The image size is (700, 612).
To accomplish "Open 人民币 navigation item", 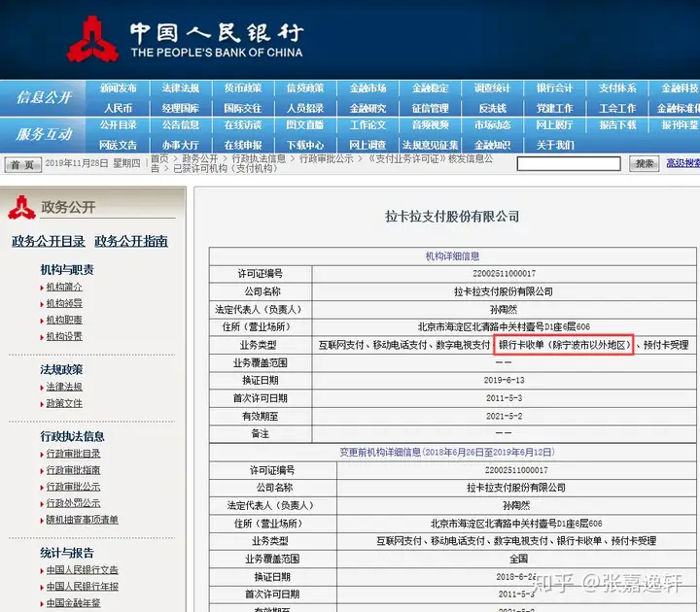I will (118, 109).
